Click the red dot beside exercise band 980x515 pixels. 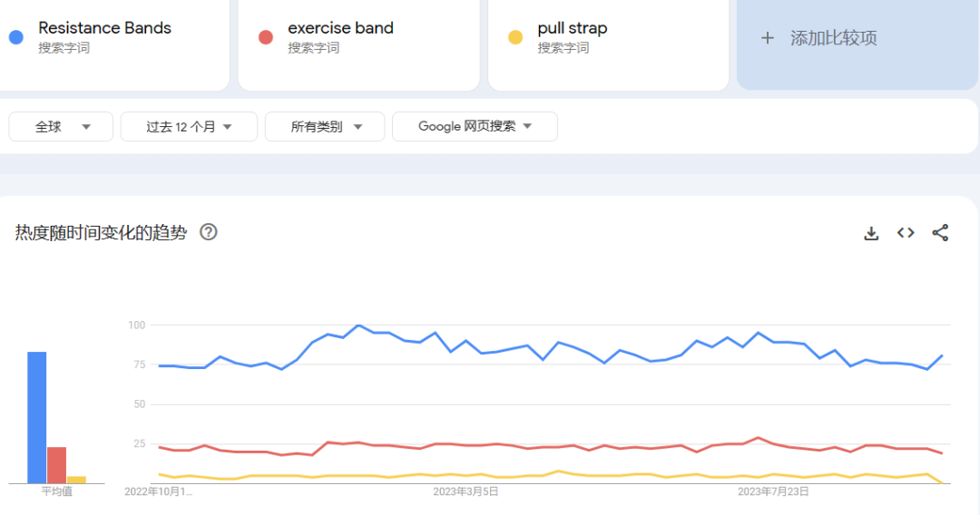tap(265, 37)
